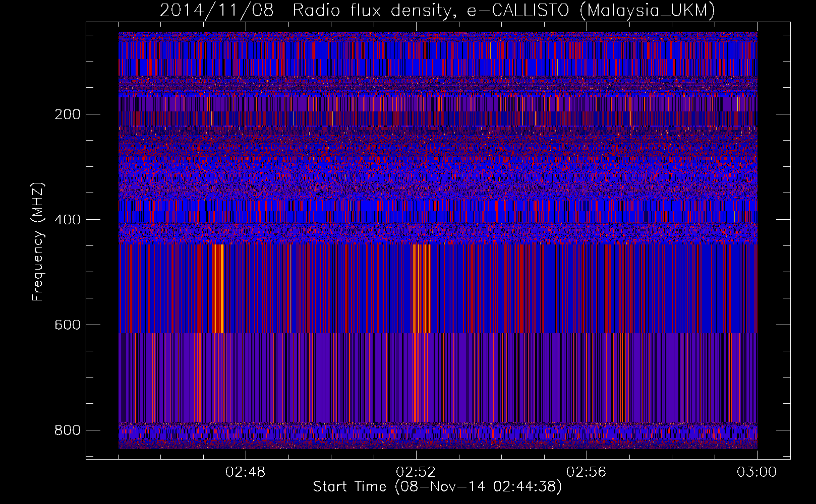Image resolution: width=816 pixels, height=504 pixels.
Task: Click the 03:00 time axis label
Action: click(757, 472)
